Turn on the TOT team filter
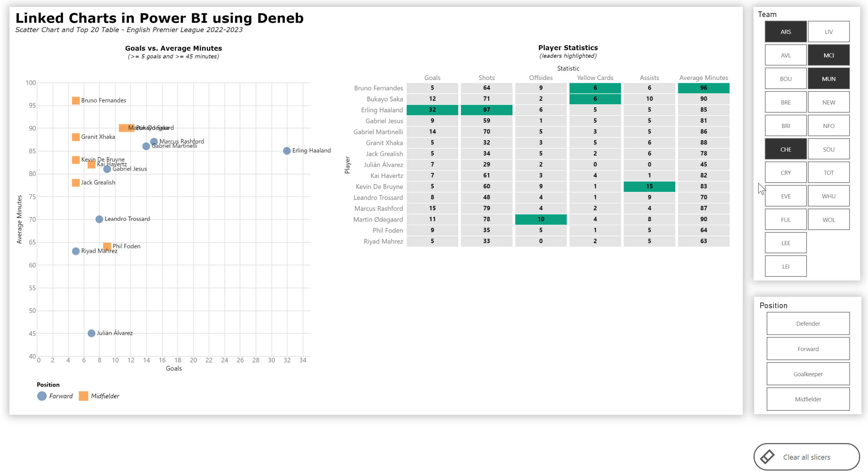Screen dimensions: 868x476 click(828, 173)
